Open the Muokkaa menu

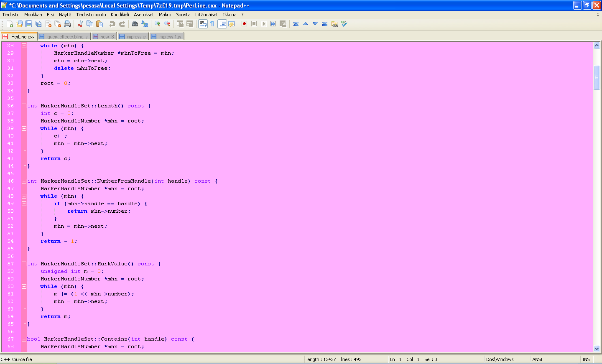tap(33, 15)
